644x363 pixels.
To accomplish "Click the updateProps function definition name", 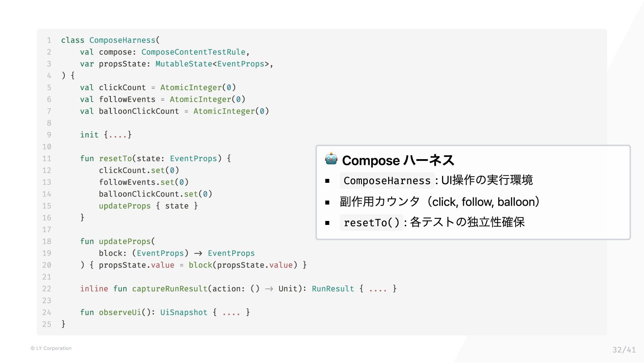I will (x=125, y=242).
